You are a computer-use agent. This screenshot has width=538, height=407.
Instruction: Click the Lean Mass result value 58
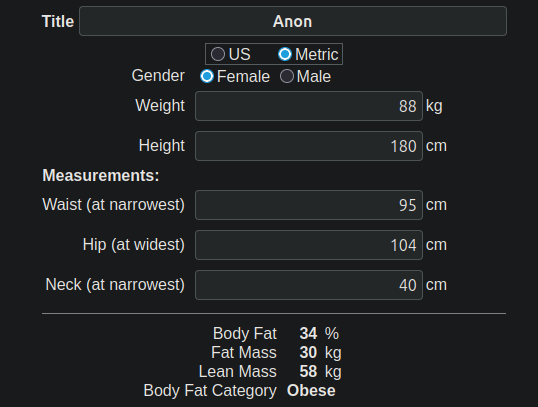click(x=308, y=371)
